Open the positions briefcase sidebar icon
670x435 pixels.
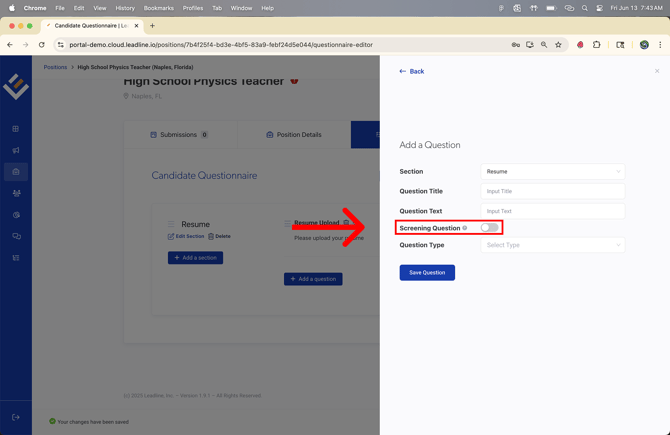(16, 172)
